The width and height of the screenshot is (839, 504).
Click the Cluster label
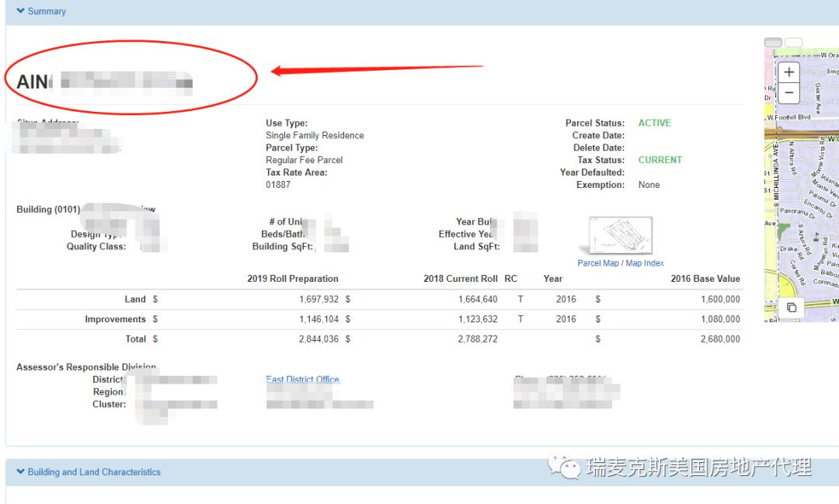tap(110, 404)
